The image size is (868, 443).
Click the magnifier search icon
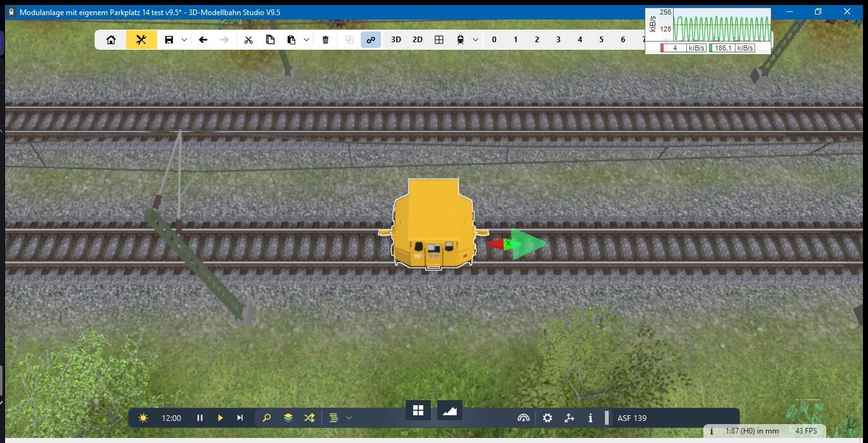click(x=267, y=418)
